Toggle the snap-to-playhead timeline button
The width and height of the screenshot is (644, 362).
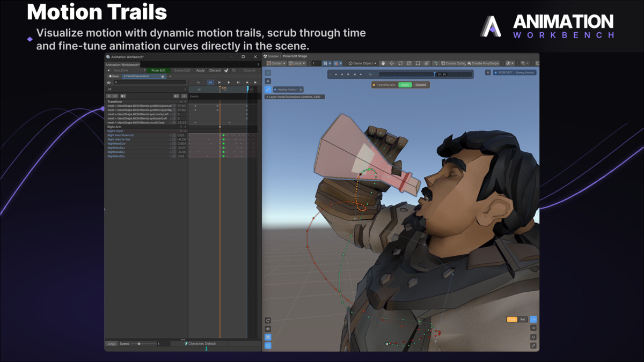(210, 83)
